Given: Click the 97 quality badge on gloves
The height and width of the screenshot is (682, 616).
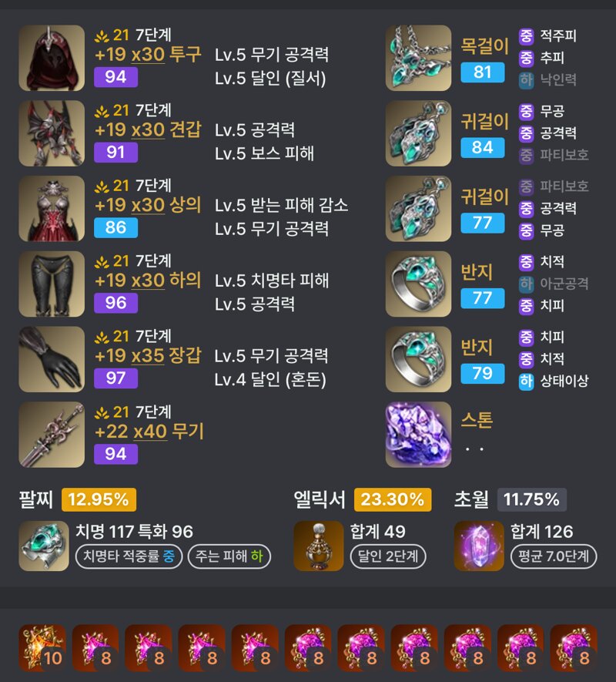Looking at the screenshot, I should coord(115,378).
